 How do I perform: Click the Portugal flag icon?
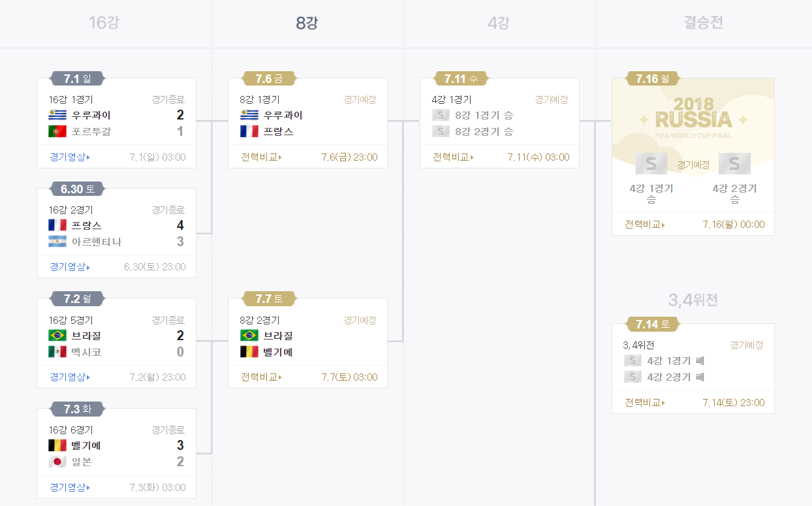point(57,132)
